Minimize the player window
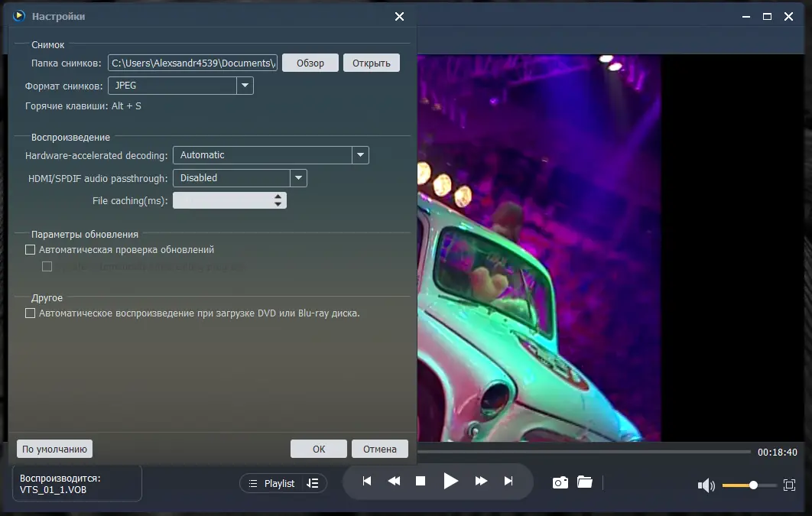Image resolution: width=812 pixels, height=516 pixels. coord(746,17)
